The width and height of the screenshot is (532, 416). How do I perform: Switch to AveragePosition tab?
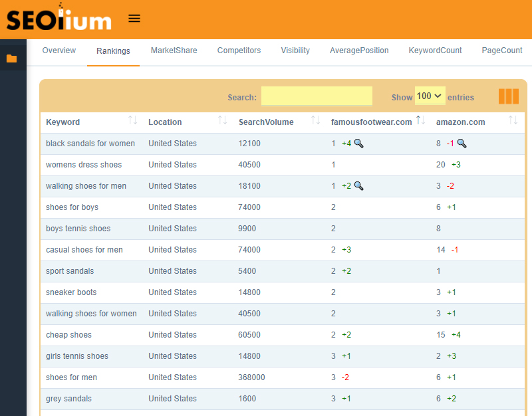pos(359,51)
